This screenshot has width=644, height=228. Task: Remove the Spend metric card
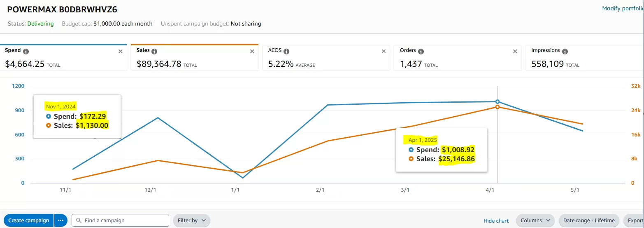(121, 52)
